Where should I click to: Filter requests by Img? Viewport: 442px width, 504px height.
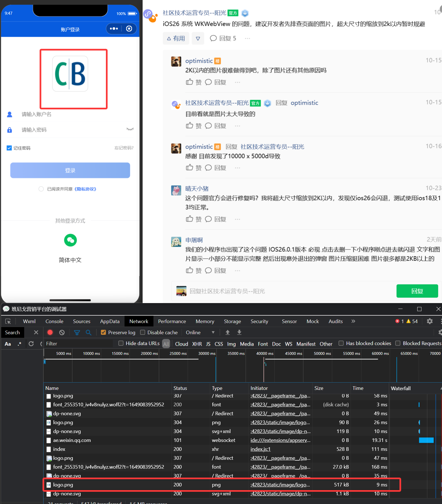(x=231, y=344)
